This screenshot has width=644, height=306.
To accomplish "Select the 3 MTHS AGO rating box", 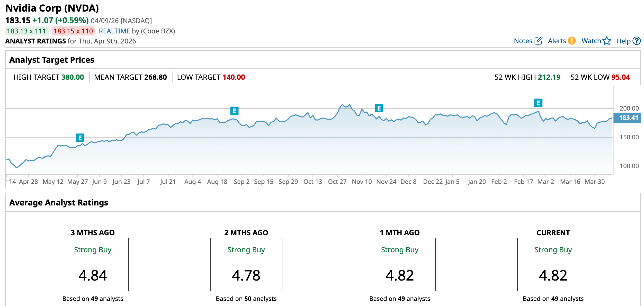I will (93, 264).
